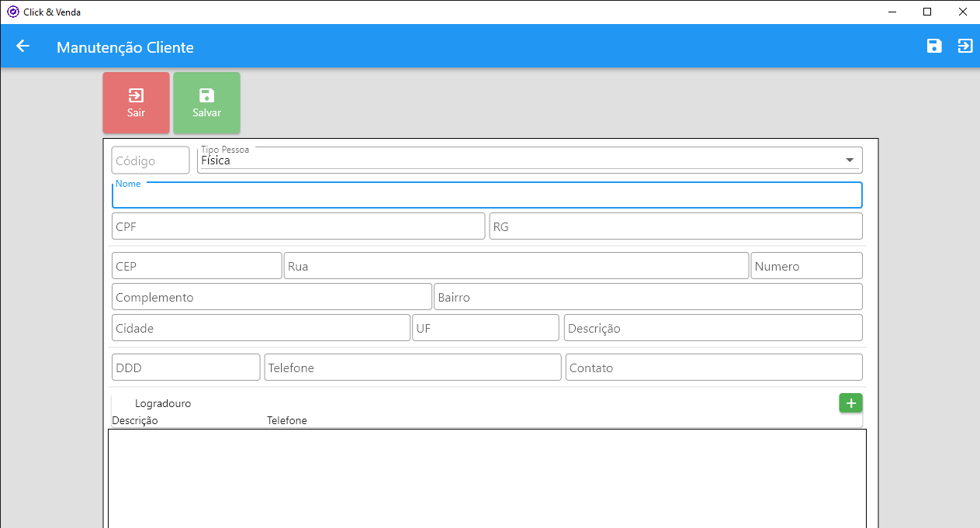
Task: Select the Numero field
Action: click(x=806, y=266)
